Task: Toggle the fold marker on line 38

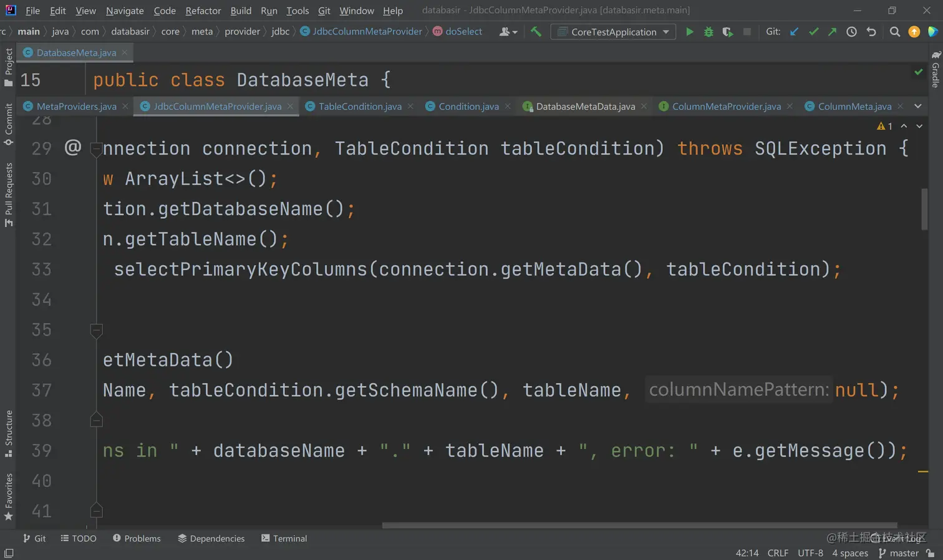Action: [96, 420]
